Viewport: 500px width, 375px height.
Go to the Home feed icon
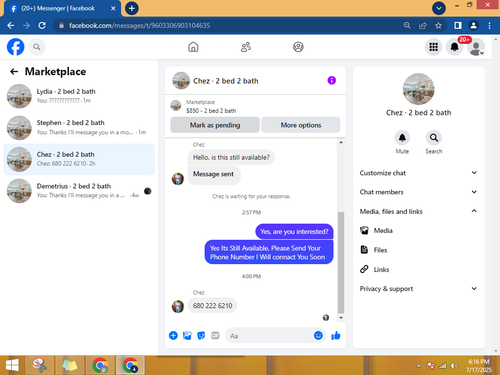[193, 47]
